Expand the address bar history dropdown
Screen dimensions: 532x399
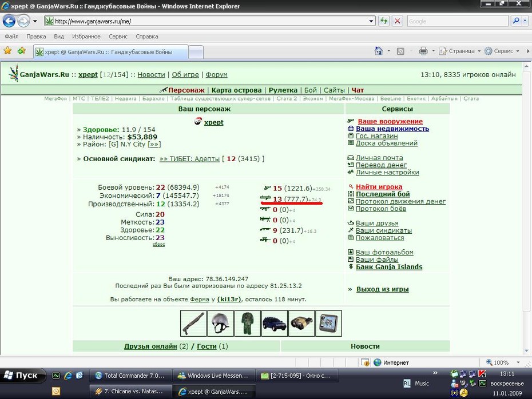tap(371, 21)
